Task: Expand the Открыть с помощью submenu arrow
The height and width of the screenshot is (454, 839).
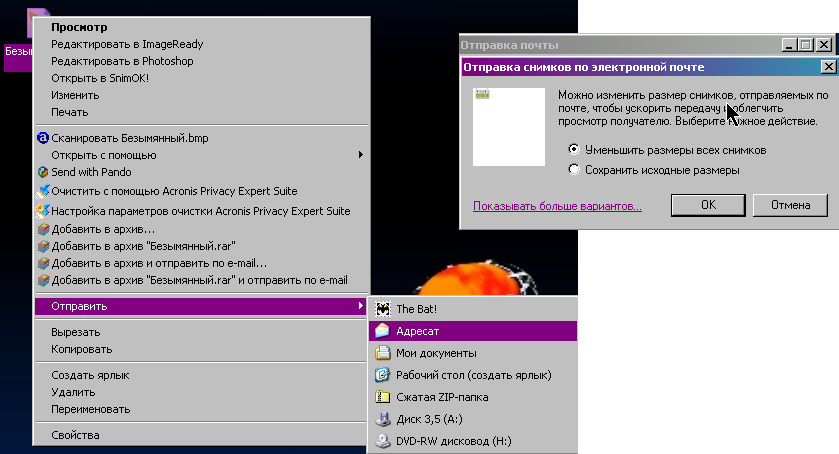Action: click(x=360, y=155)
